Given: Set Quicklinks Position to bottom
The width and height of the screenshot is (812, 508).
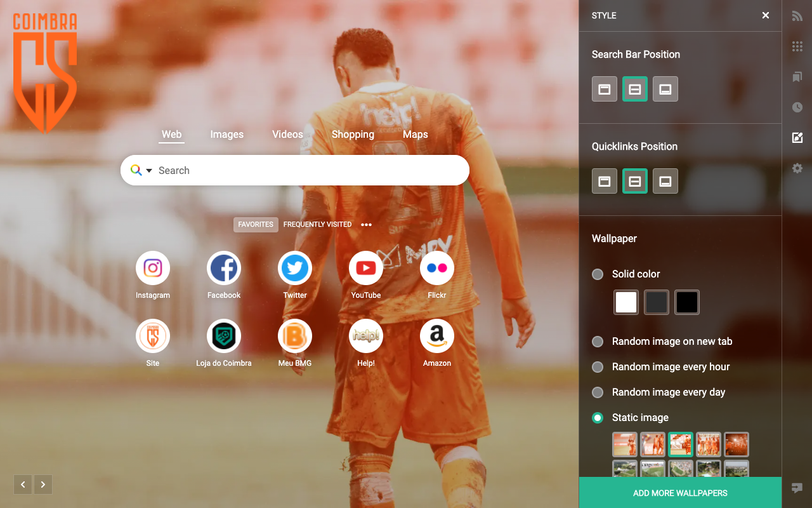Looking at the screenshot, I should tap(665, 181).
